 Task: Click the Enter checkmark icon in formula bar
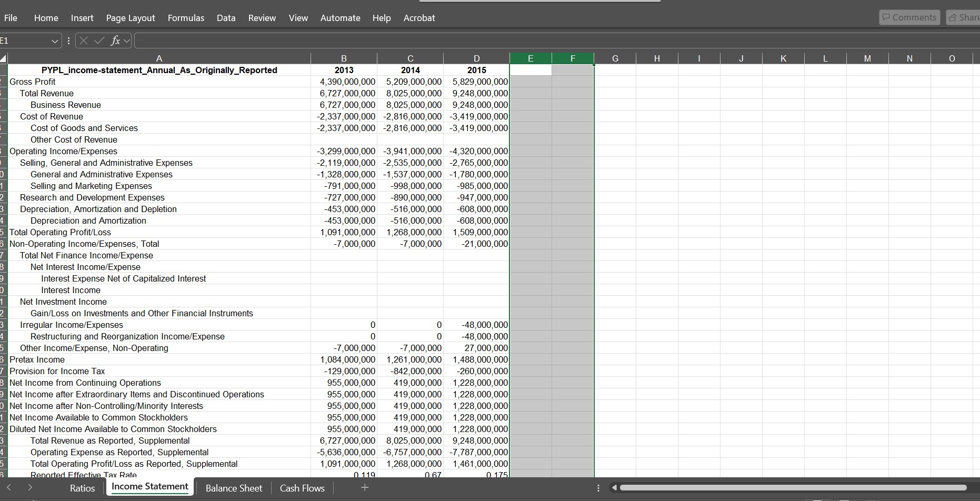99,41
